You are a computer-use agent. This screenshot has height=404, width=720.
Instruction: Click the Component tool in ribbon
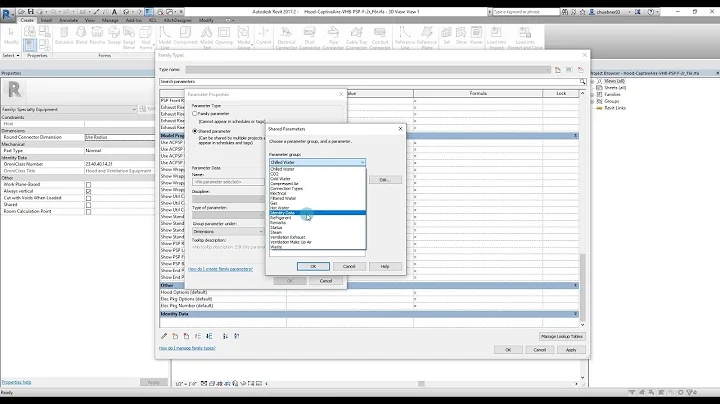(x=186, y=36)
